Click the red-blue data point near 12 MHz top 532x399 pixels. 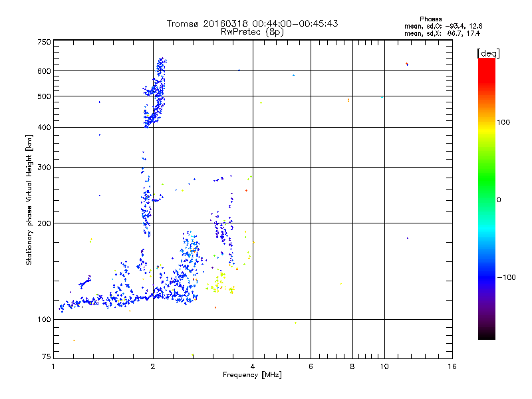click(x=407, y=64)
